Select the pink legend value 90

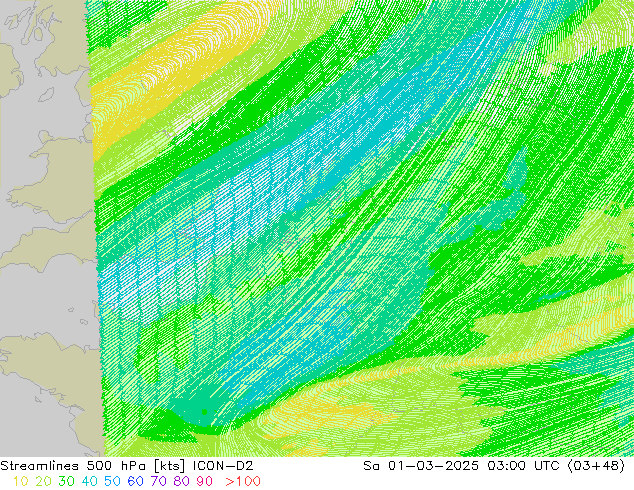205,481
